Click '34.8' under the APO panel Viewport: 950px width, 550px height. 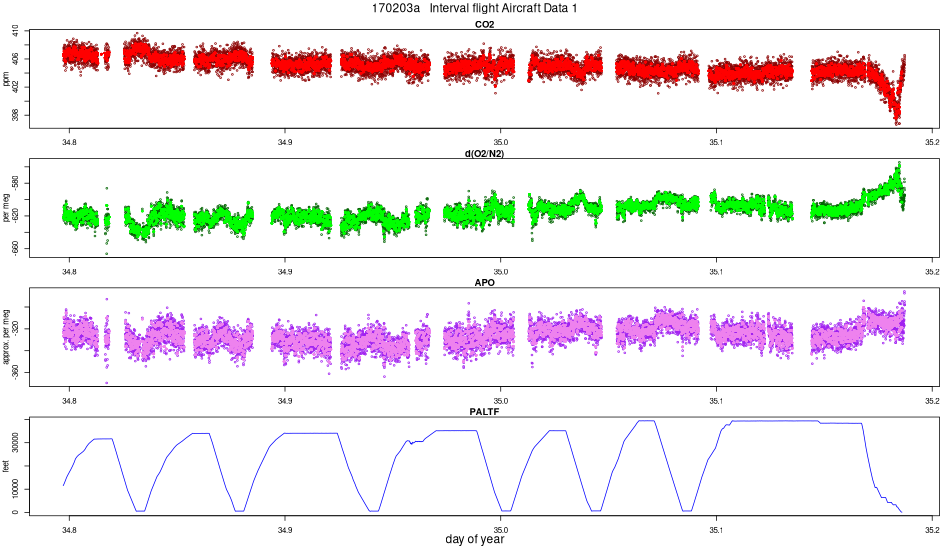[x=69, y=400]
